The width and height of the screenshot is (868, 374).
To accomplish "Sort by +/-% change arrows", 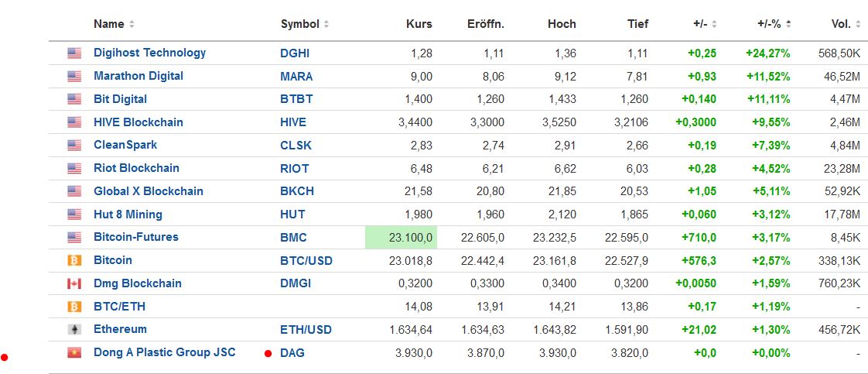I will tap(788, 24).
